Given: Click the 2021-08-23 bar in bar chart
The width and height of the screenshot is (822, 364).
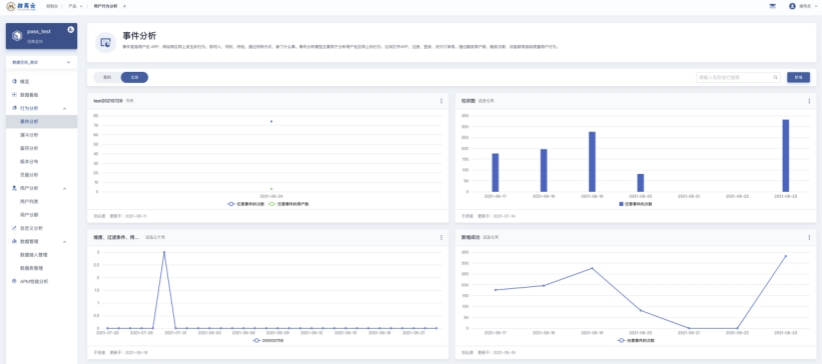Looking at the screenshot, I should (x=785, y=156).
